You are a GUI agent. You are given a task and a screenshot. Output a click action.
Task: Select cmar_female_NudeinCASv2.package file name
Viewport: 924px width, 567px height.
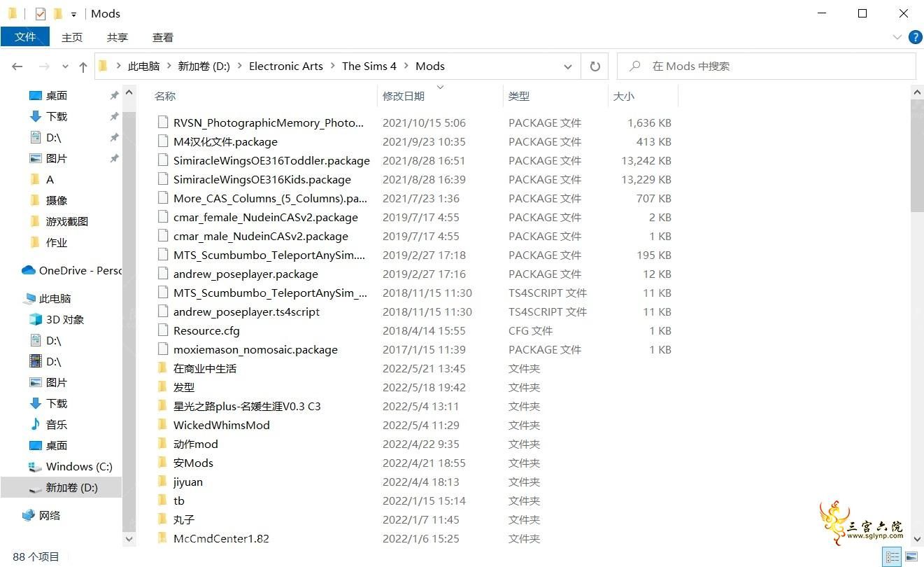coord(266,217)
